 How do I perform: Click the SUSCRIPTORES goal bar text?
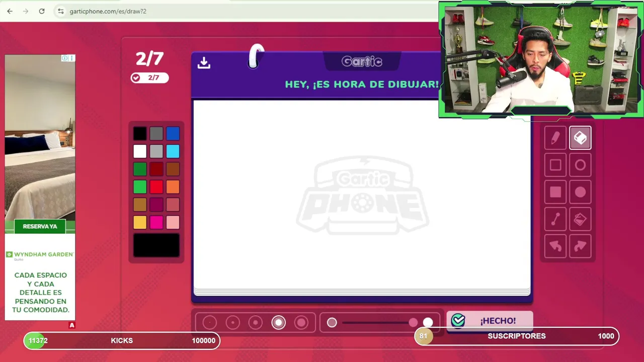click(517, 336)
